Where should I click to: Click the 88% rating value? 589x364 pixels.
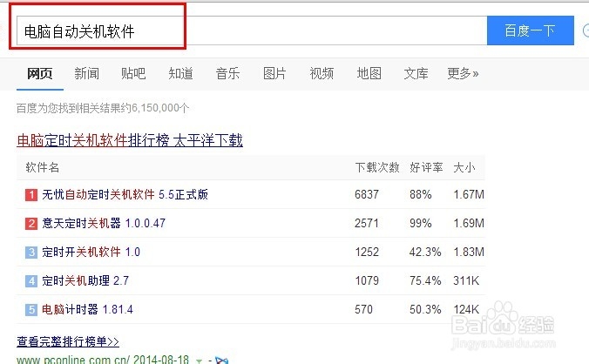point(420,194)
